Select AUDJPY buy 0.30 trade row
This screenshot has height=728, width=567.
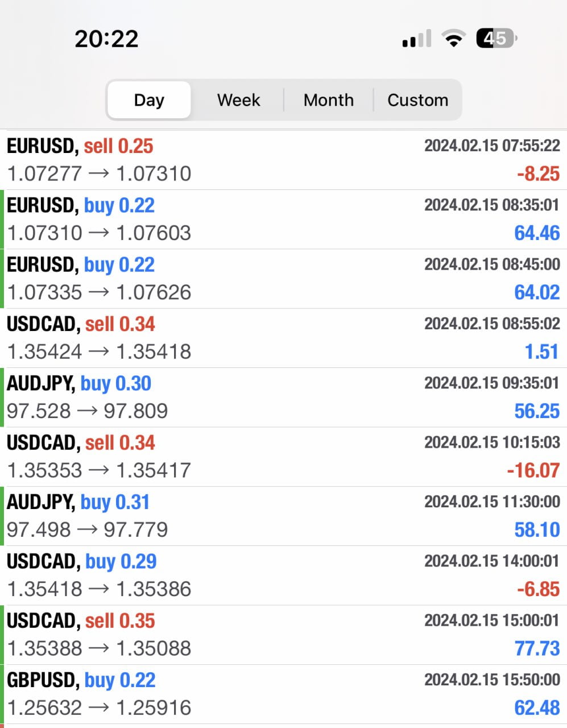click(x=283, y=397)
